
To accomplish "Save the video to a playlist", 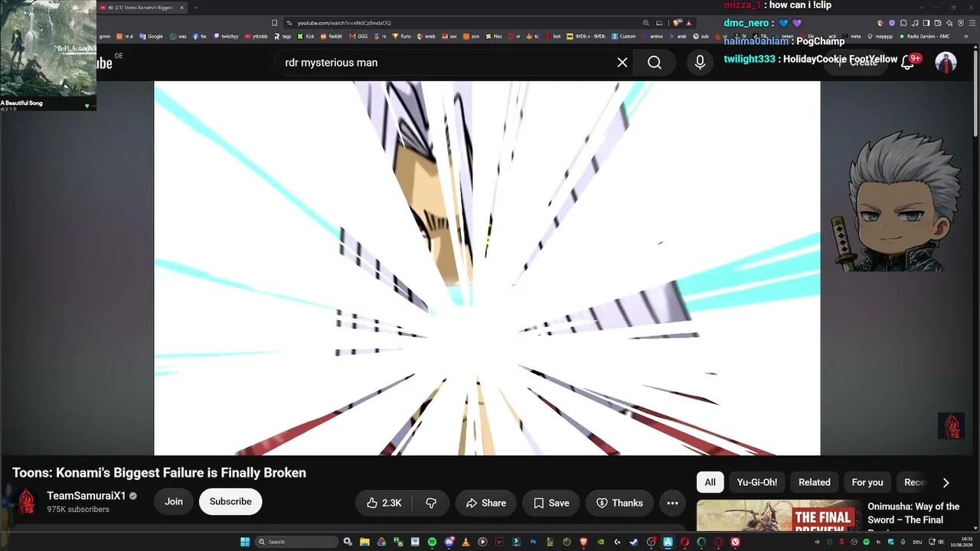I will click(x=551, y=503).
